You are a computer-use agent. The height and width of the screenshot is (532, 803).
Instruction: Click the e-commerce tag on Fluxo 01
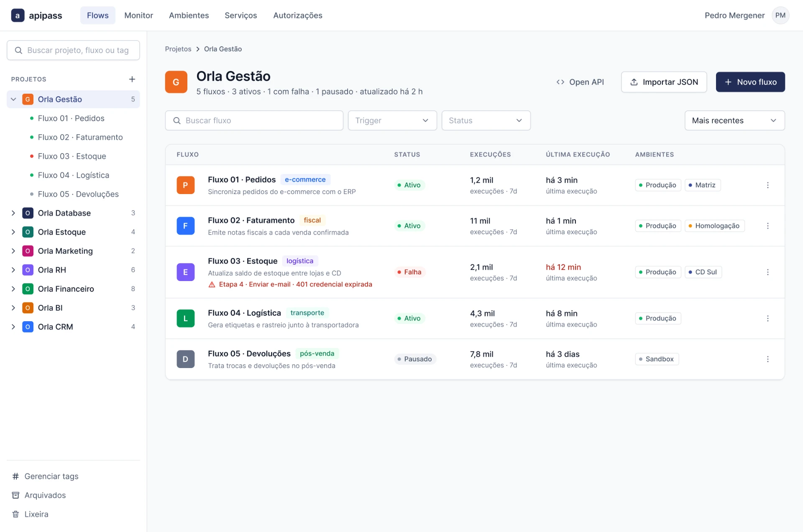(x=305, y=179)
